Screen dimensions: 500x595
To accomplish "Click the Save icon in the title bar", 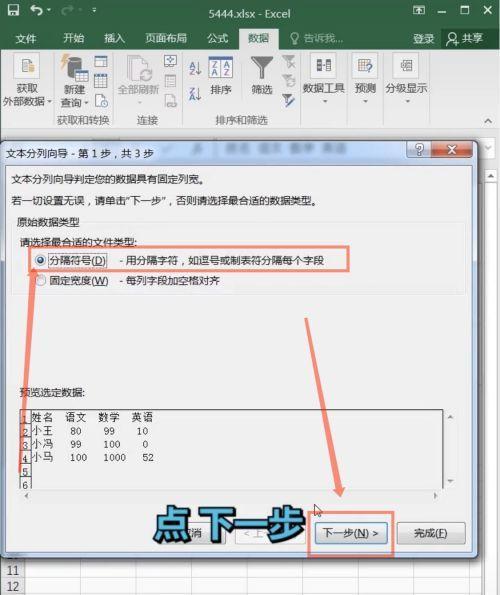I will 14,10.
